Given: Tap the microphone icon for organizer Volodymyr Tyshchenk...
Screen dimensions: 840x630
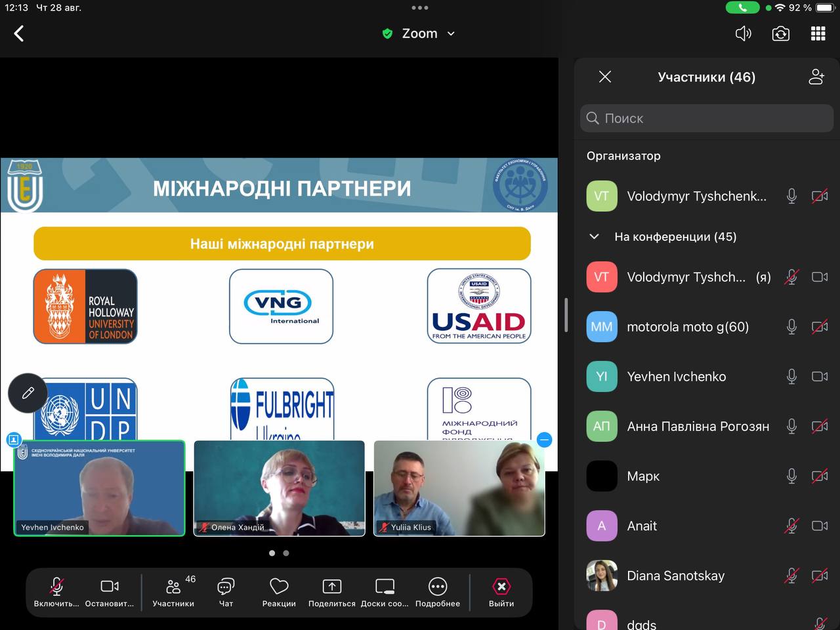Looking at the screenshot, I should pyautogui.click(x=791, y=196).
